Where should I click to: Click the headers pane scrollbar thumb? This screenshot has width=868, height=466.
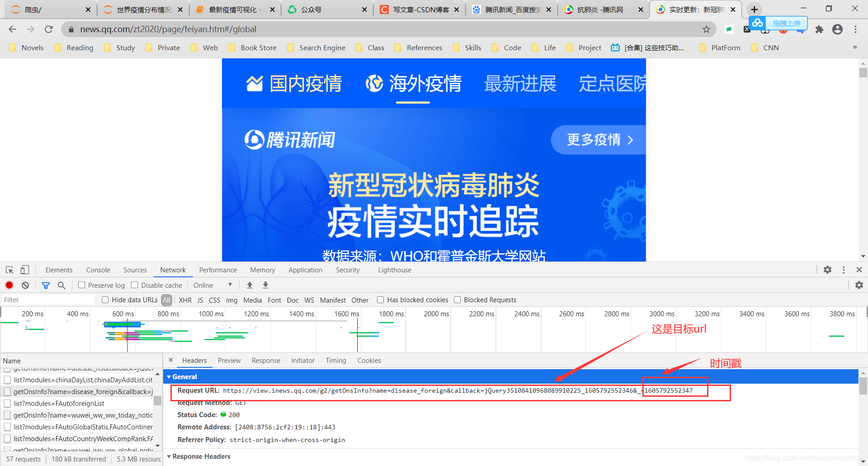pyautogui.click(x=863, y=386)
